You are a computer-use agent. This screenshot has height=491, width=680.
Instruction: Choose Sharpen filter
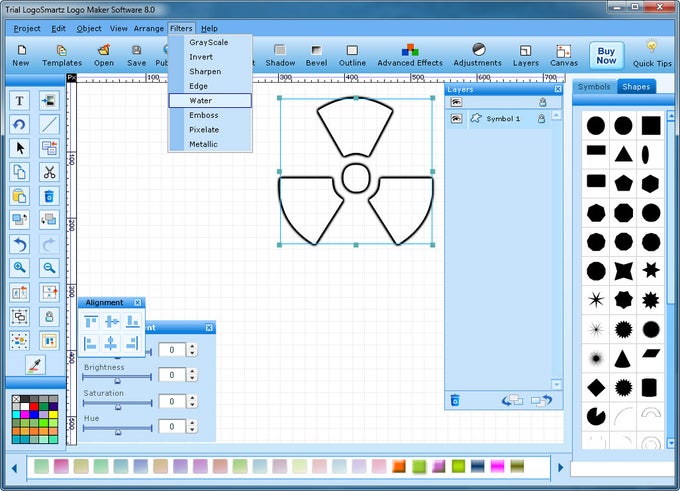[x=210, y=72]
